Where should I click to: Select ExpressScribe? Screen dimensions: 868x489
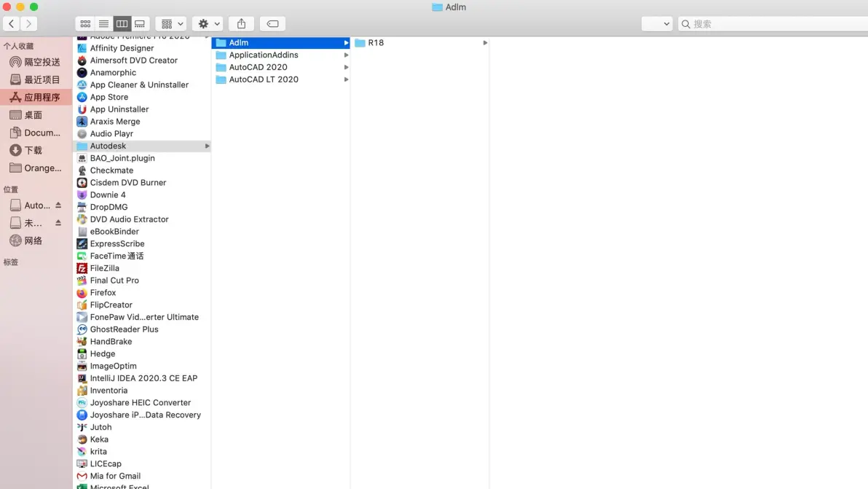tap(142, 243)
